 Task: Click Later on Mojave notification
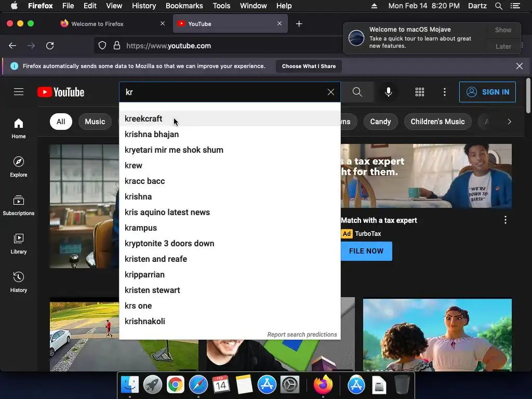(x=503, y=46)
